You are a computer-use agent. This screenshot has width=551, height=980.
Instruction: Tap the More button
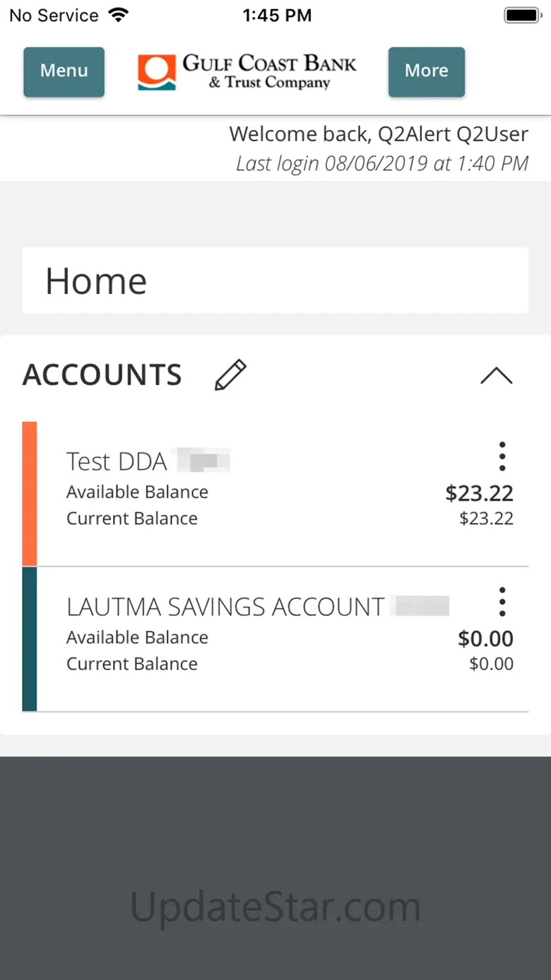(x=426, y=71)
